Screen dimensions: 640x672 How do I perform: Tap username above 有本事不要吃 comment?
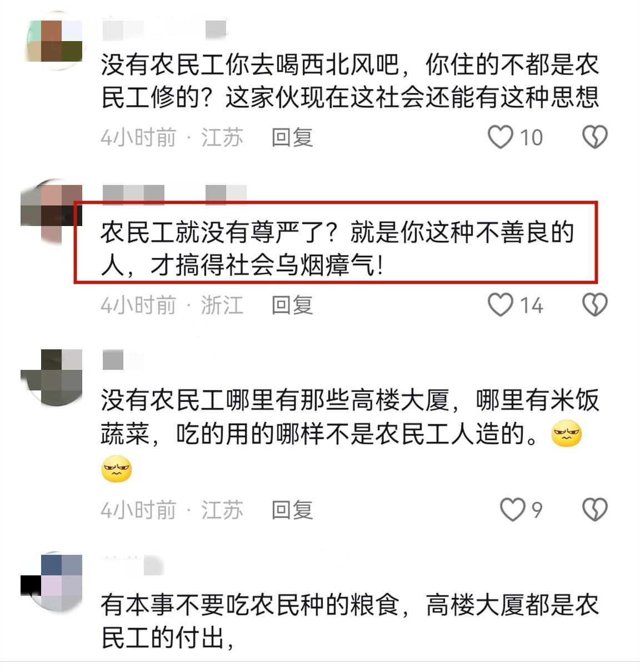133,565
